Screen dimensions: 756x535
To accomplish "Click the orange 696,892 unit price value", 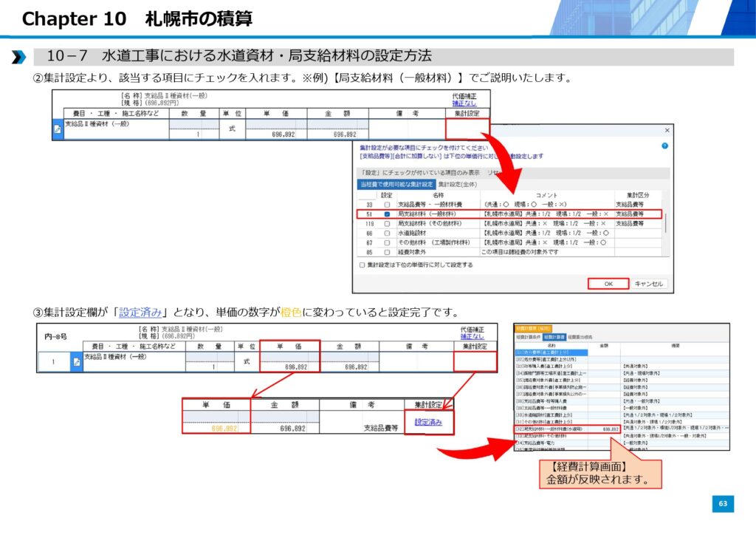I will (x=224, y=428).
